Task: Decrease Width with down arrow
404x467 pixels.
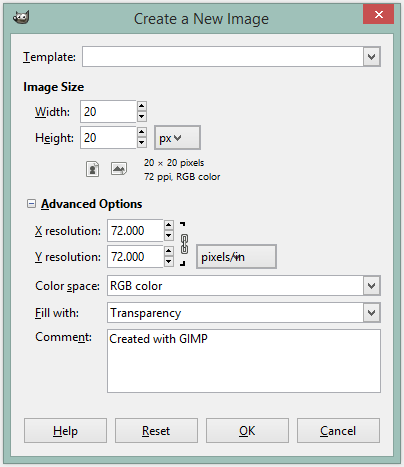Action: pos(142,117)
